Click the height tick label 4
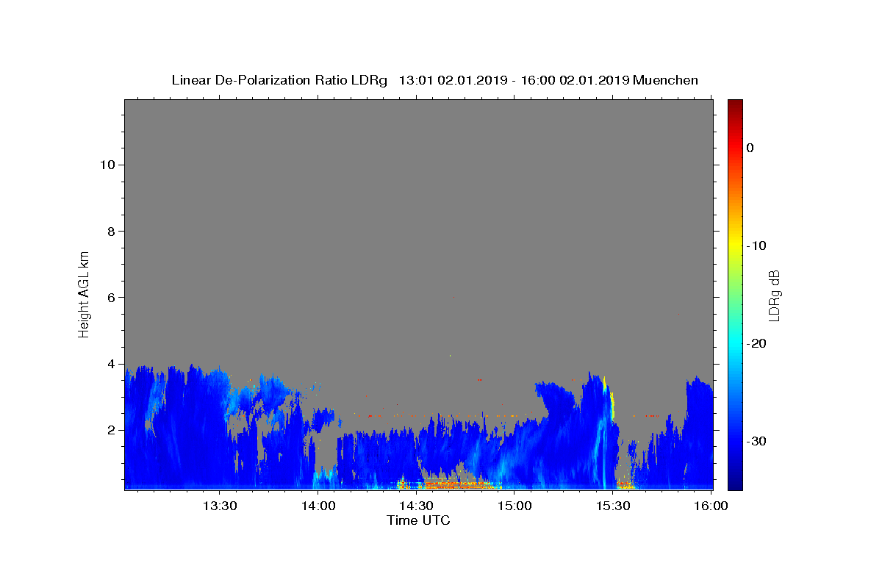Image resolution: width=882 pixels, height=588 pixels. coord(110,364)
